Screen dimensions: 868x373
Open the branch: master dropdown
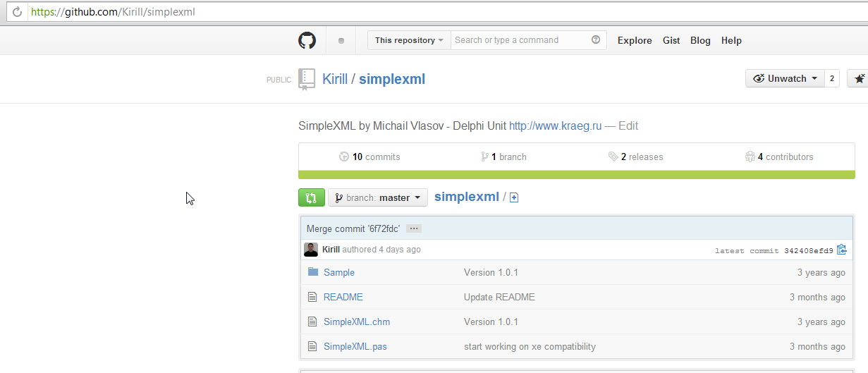pyautogui.click(x=378, y=197)
